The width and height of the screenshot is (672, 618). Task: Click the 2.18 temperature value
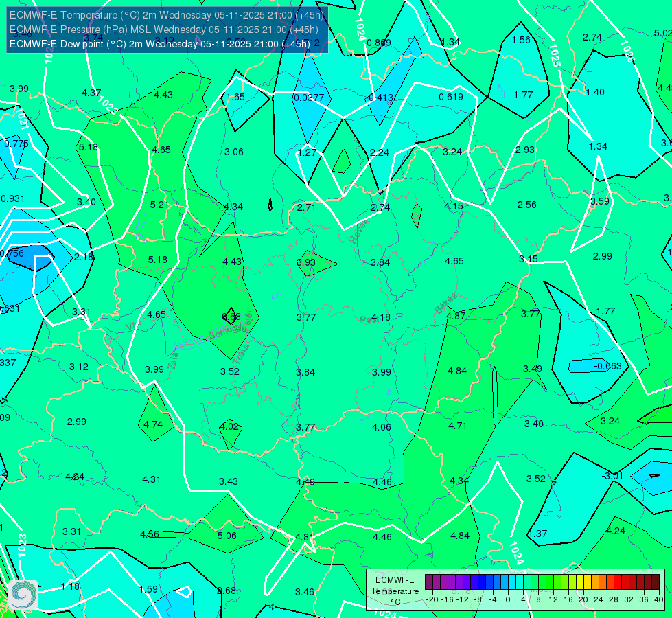pyautogui.click(x=84, y=257)
